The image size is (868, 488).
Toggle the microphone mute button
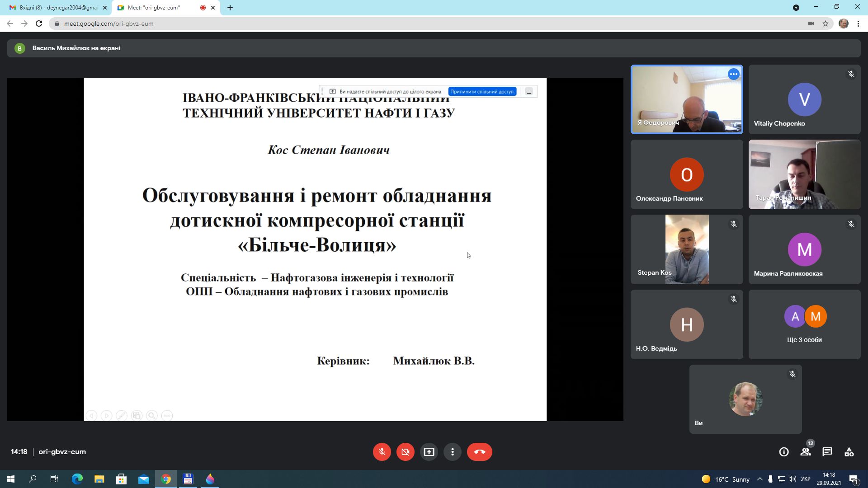[x=382, y=452]
